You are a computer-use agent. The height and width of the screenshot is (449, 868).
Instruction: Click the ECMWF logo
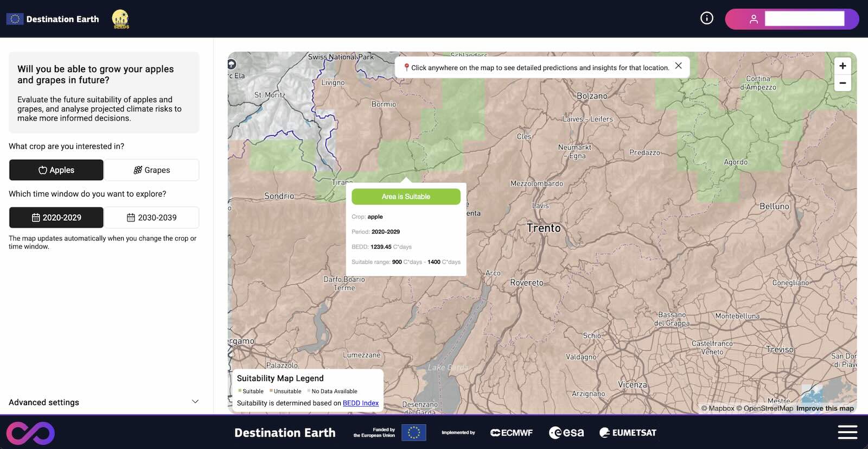point(512,433)
